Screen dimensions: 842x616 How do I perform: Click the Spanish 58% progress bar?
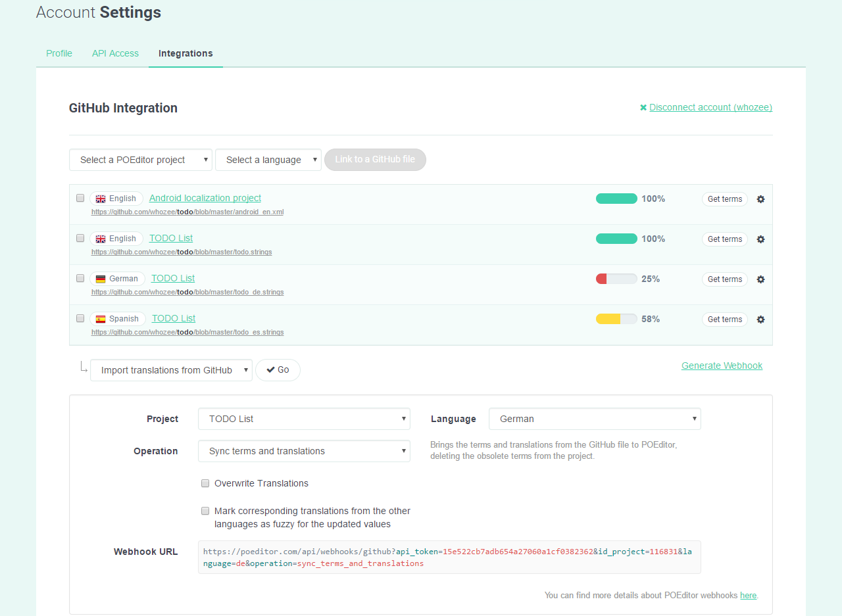(616, 319)
